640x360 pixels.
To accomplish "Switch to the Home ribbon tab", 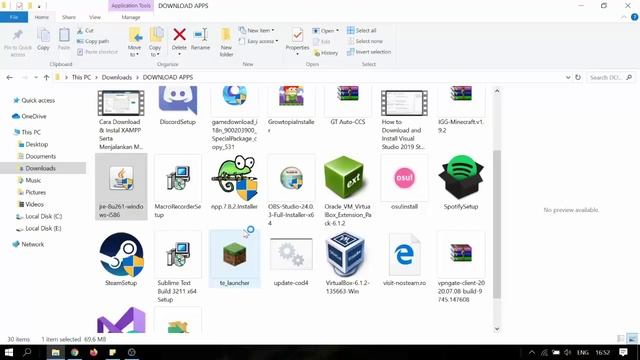I will [42, 17].
